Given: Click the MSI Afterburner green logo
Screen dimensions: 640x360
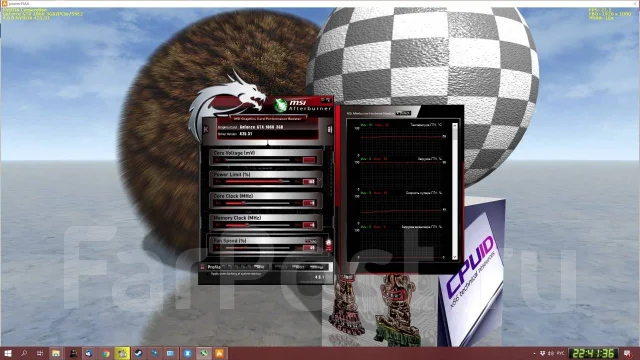Looking at the screenshot, I should tap(280, 105).
